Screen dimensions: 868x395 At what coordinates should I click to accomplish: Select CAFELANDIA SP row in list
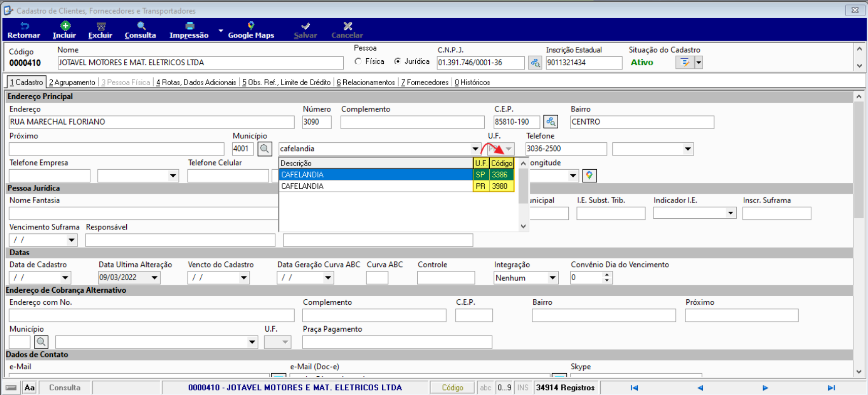(x=397, y=175)
